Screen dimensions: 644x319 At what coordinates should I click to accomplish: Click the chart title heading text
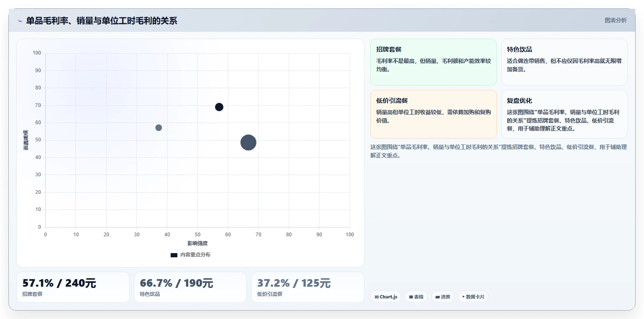coord(102,21)
